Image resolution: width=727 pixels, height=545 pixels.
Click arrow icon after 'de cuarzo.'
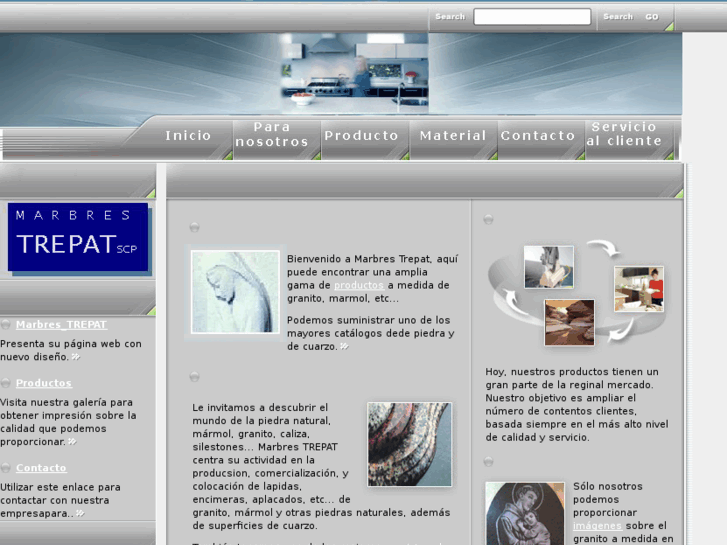344,346
